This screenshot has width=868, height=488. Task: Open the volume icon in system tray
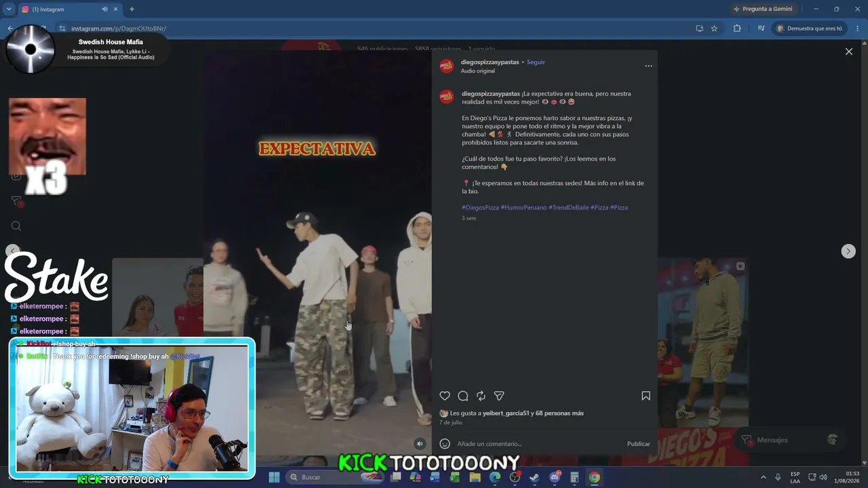[823, 477]
